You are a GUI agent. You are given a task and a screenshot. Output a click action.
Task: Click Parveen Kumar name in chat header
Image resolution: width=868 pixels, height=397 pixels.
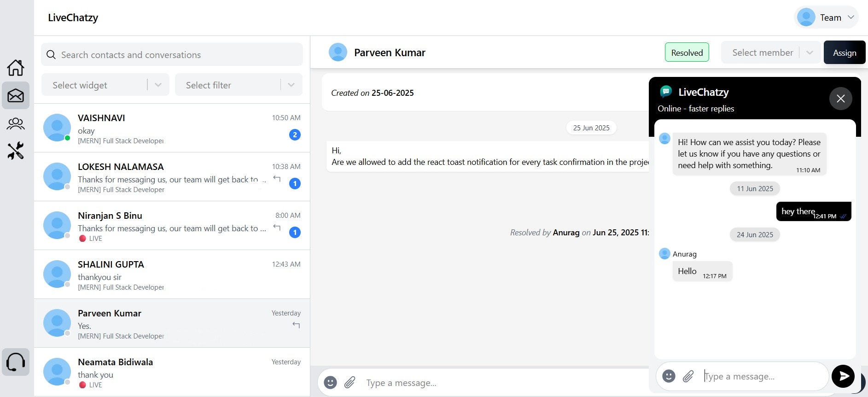tap(390, 53)
